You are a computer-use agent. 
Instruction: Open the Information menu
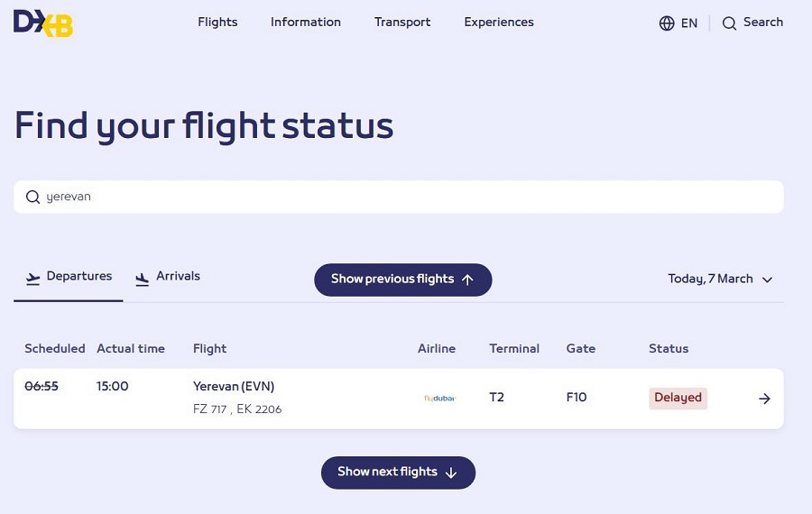pyautogui.click(x=305, y=23)
